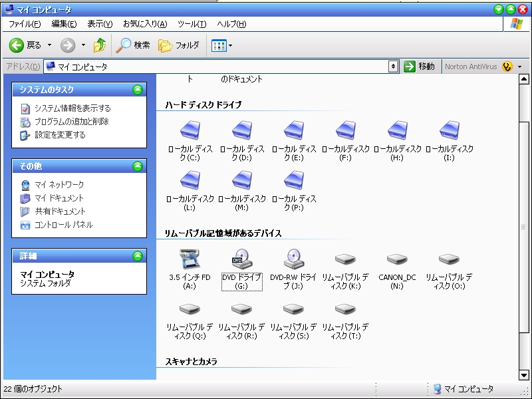532x399 pixels.
Task: Click the スキャナとカメラ group header
Action: 191,362
